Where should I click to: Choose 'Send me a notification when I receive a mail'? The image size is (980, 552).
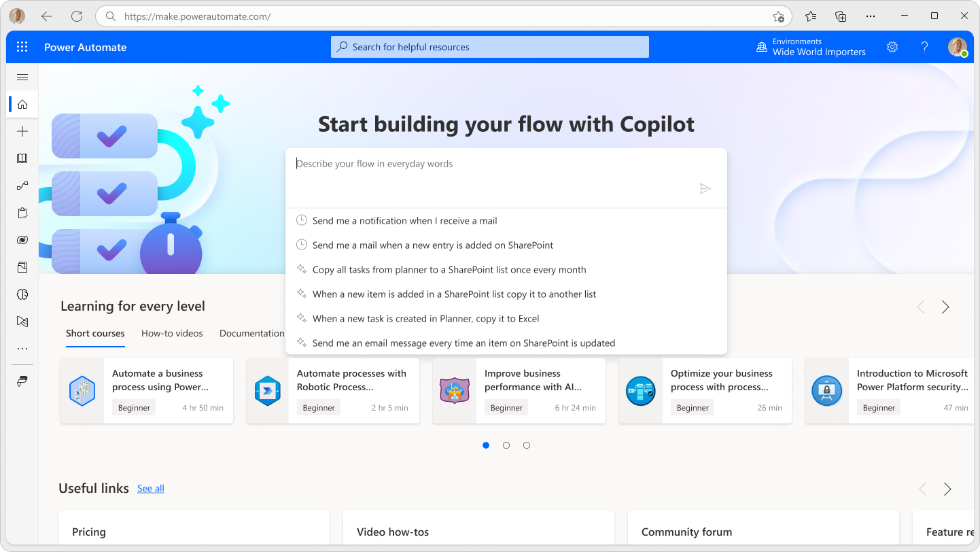(506, 221)
